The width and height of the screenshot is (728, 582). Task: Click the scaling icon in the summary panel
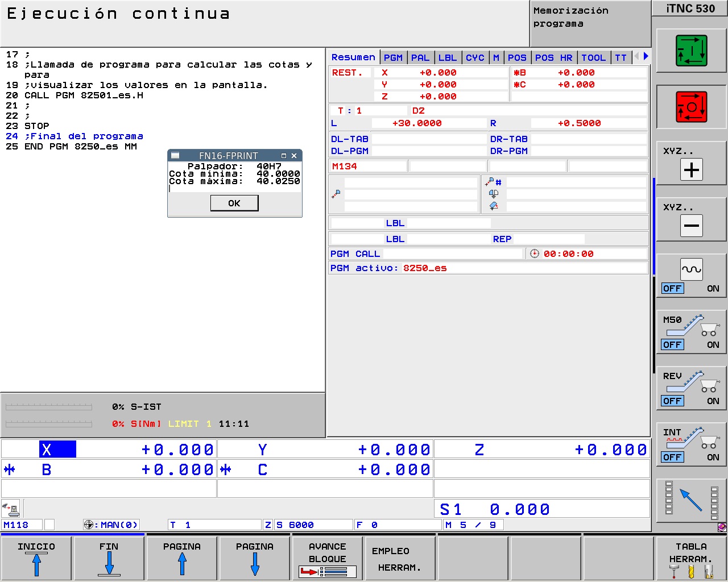tap(494, 206)
